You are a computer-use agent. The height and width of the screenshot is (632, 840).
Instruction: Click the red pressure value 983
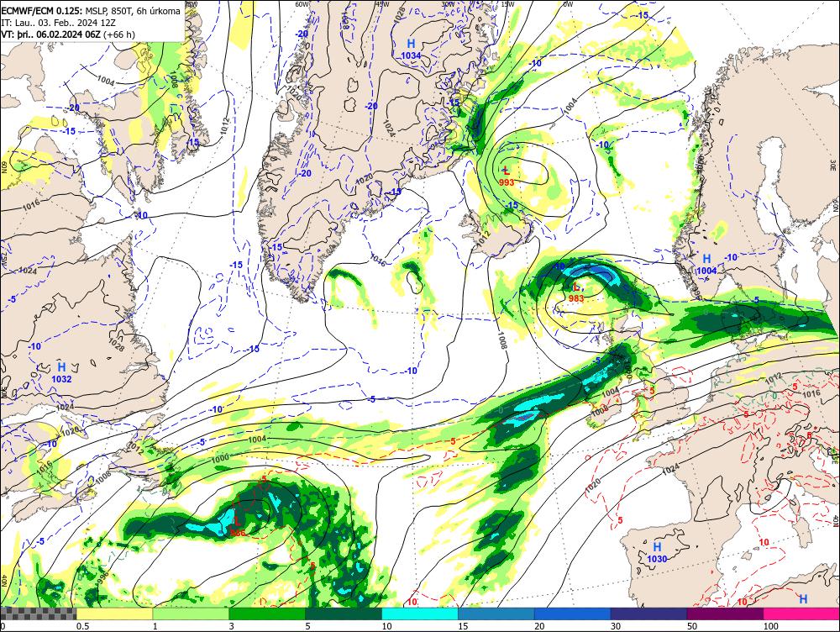[x=576, y=298]
